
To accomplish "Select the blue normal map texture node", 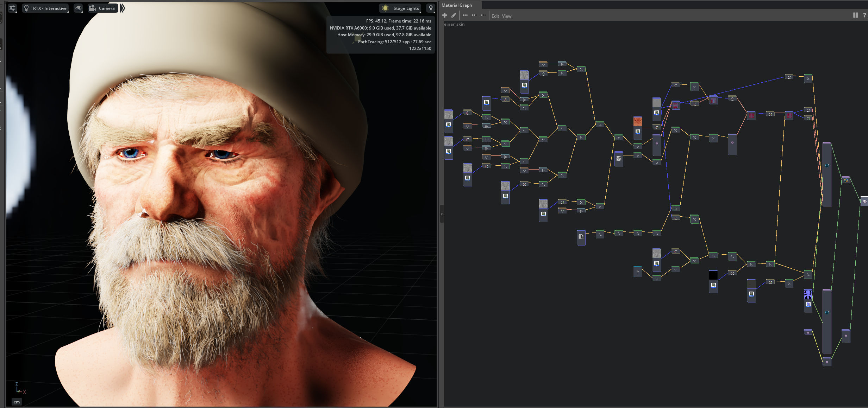I will point(808,301).
